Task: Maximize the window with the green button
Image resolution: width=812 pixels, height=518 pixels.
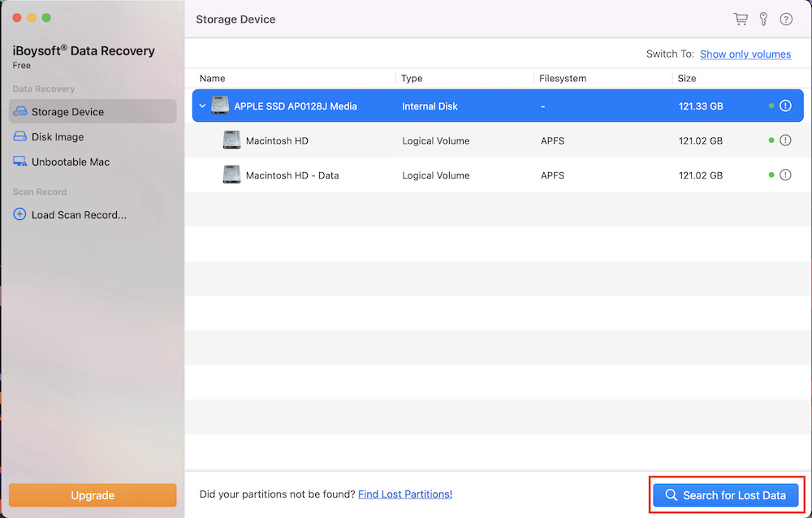Action: 46,18
